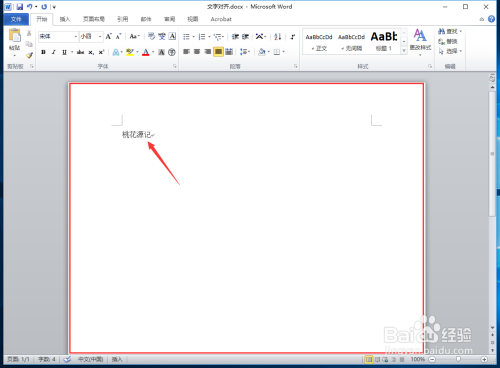Click the Subscript icon
500x368 pixels.
[91, 52]
